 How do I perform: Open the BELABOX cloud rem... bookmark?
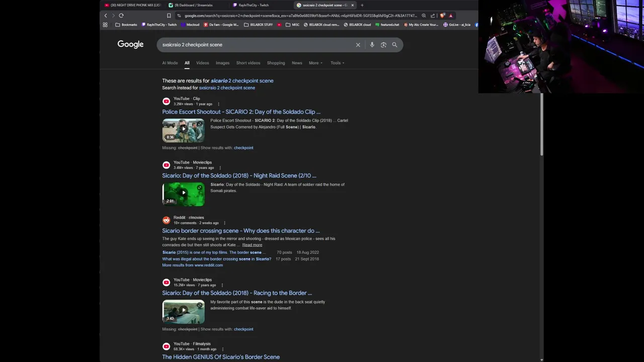pos(321,25)
